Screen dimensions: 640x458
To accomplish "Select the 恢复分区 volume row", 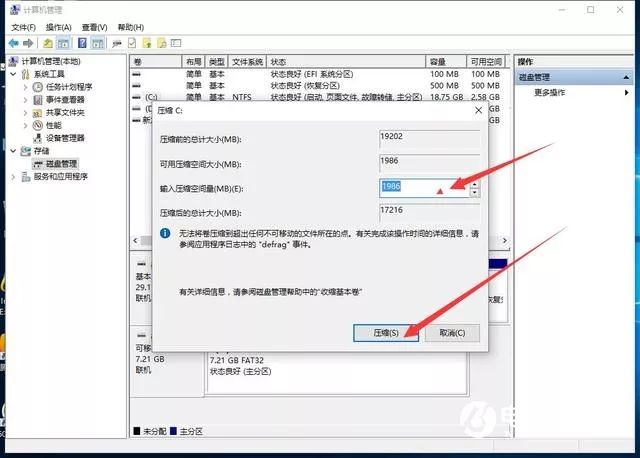I will coord(318,86).
